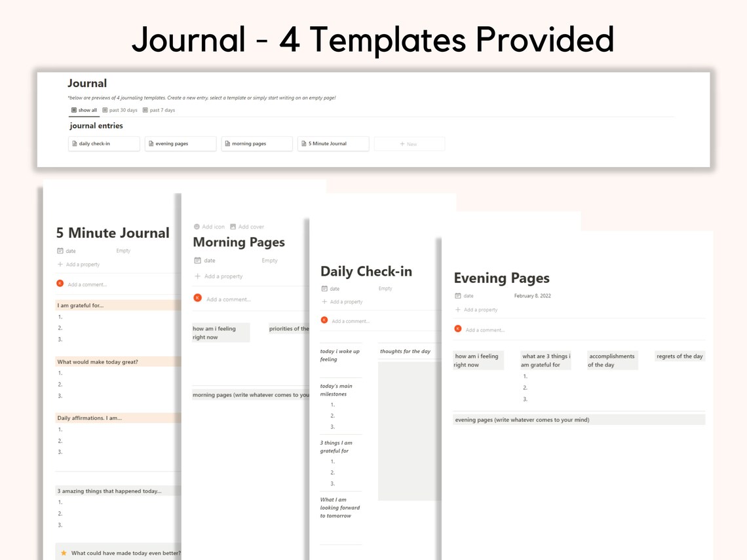This screenshot has width=747, height=560.
Task: Open the 'past 7 days' view
Action: (159, 110)
